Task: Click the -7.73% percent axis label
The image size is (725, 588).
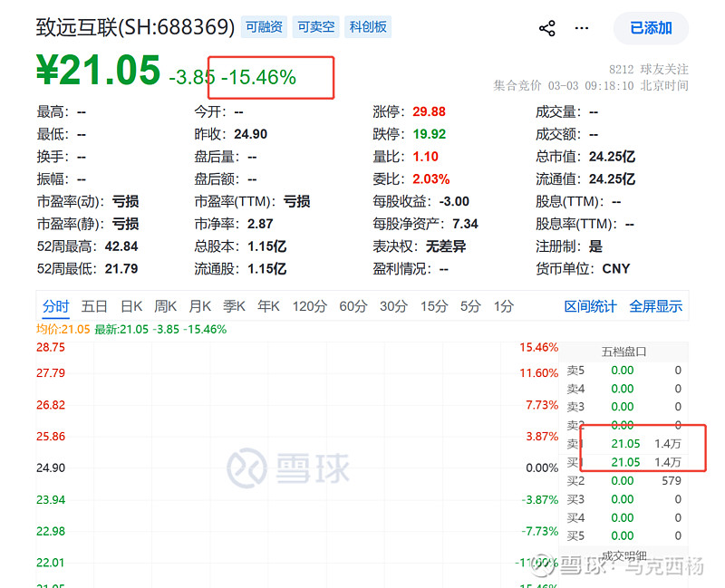Action: pyautogui.click(x=540, y=531)
